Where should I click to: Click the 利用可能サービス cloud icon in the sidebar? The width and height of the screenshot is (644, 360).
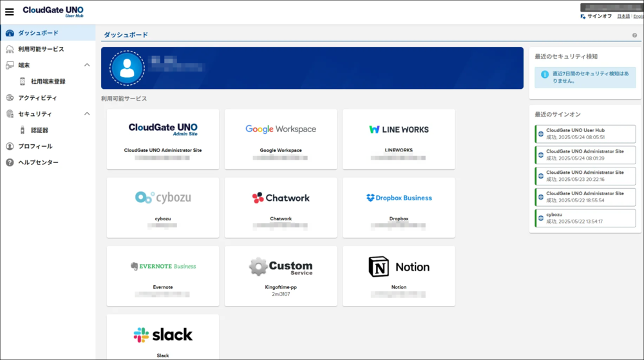10,49
